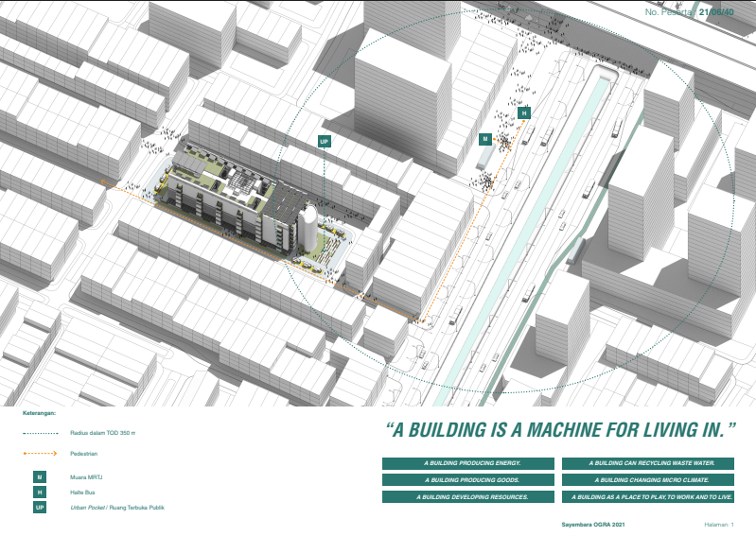Click the M icon in the legend

[x=39, y=477]
